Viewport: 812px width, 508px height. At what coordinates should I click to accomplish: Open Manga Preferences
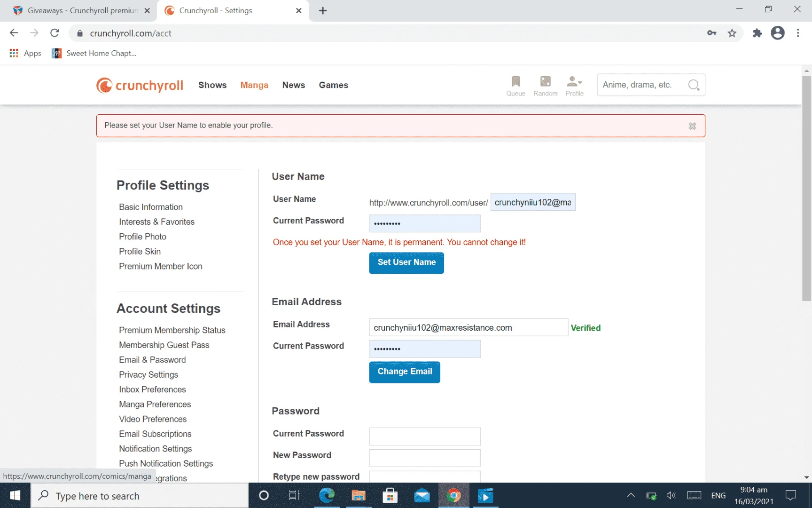155,404
